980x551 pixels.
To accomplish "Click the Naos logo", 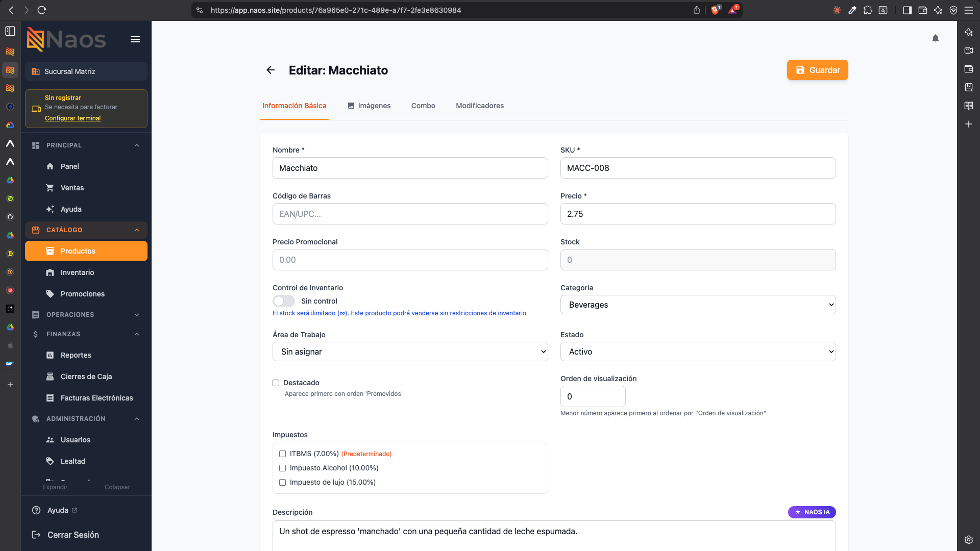I will pos(66,39).
